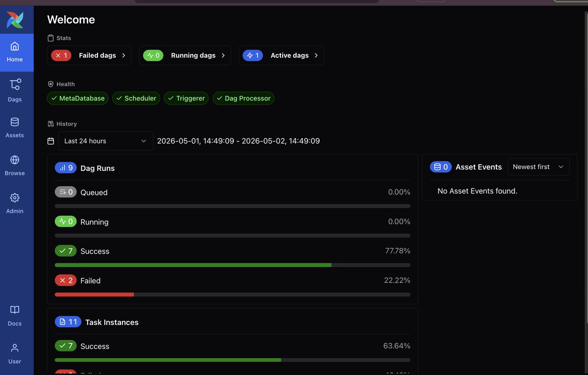
Task: Click the Scheduler health badge
Action: tap(136, 98)
